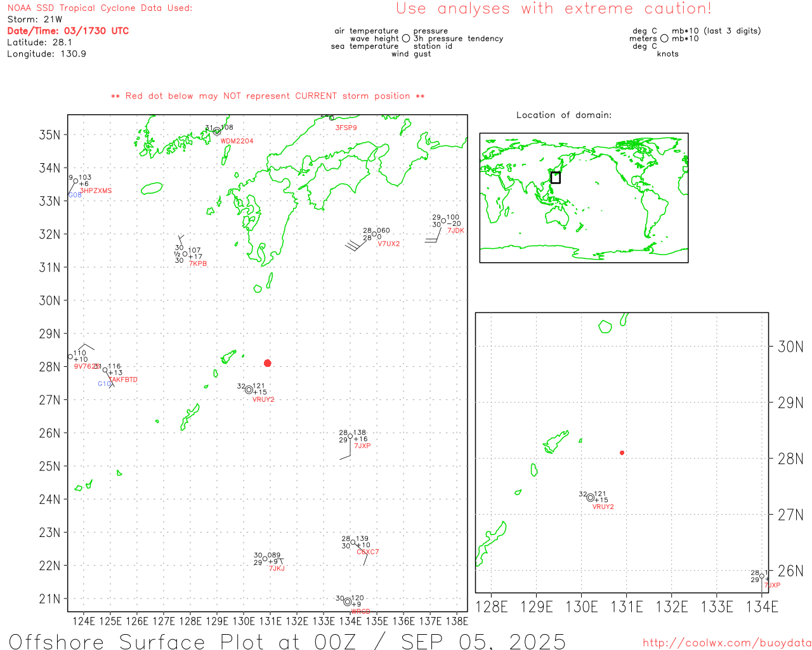Click the 3FSP9 station label
Viewport: 812px width, 650px height.
coord(346,128)
